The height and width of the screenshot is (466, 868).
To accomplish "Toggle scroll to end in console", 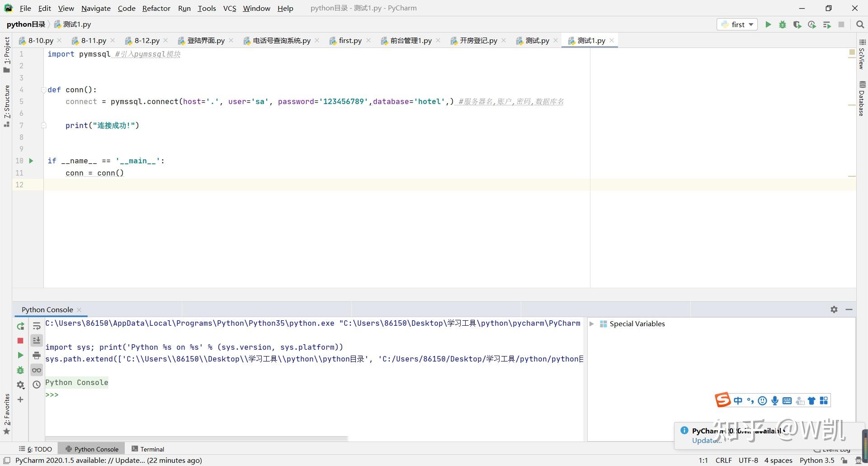I will point(37,340).
